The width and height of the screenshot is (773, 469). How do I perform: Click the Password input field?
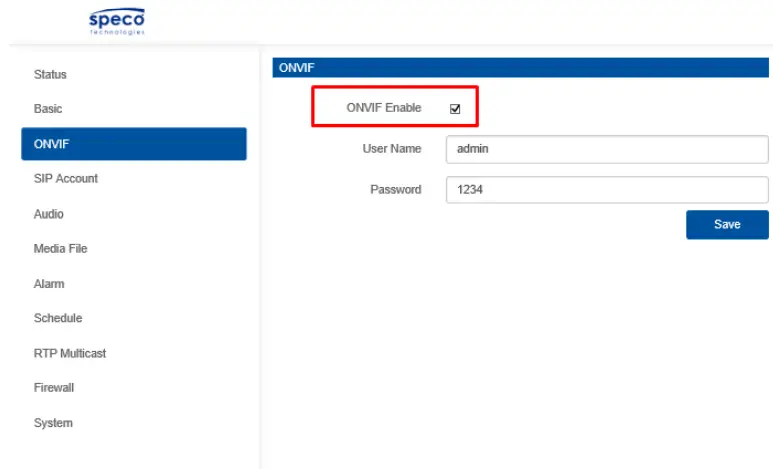[x=607, y=190]
